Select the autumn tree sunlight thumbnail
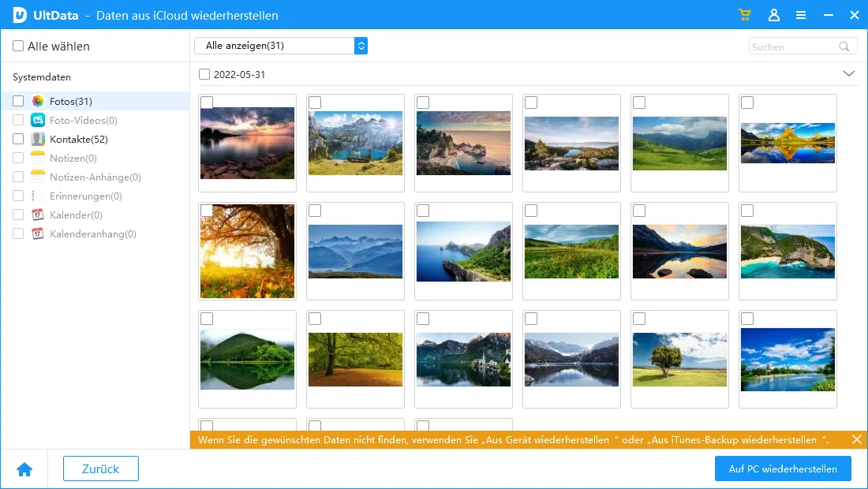The width and height of the screenshot is (868, 489). click(248, 251)
